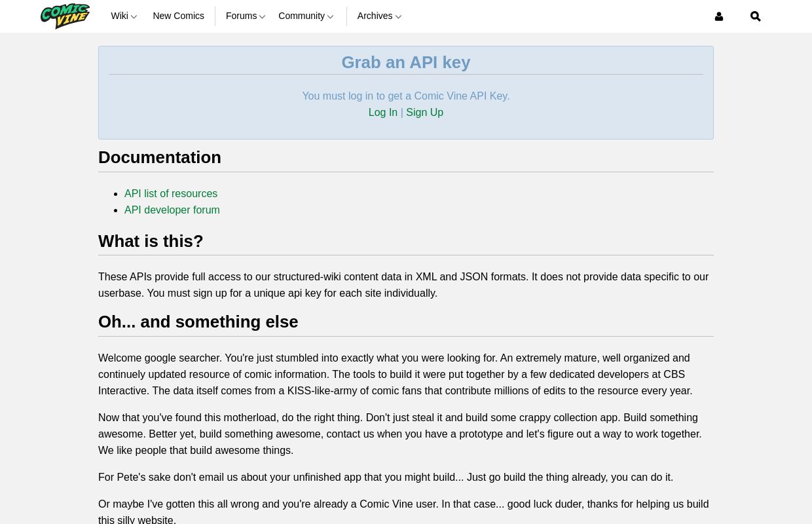
Task: Select 'You must log in to get' text
Action: [x=406, y=96]
